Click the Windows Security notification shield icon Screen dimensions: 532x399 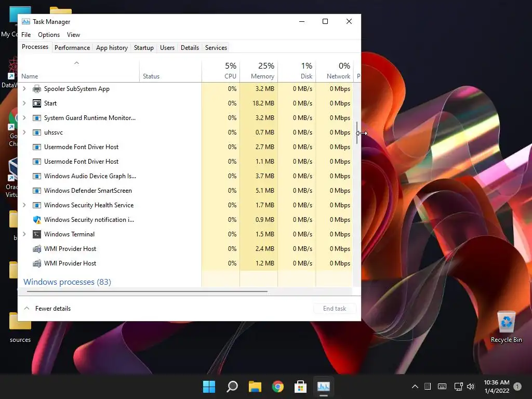(37, 220)
